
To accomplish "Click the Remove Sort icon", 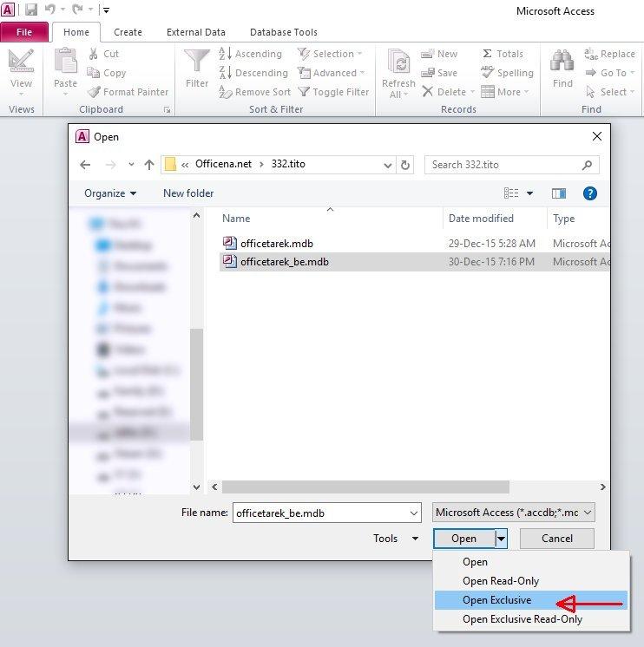I will pos(226,92).
